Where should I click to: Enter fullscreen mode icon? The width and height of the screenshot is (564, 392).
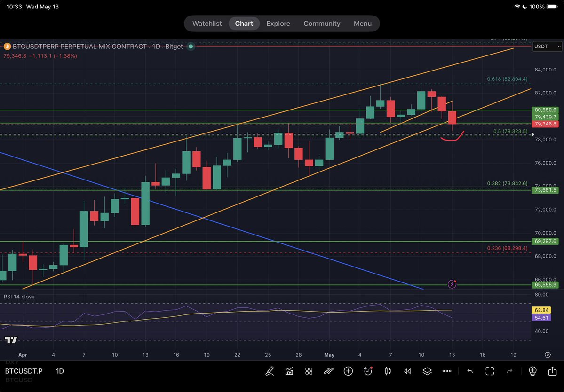[x=490, y=371]
